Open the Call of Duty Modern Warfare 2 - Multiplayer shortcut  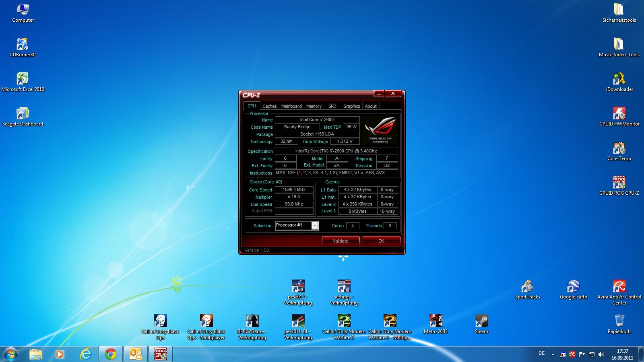click(x=390, y=327)
